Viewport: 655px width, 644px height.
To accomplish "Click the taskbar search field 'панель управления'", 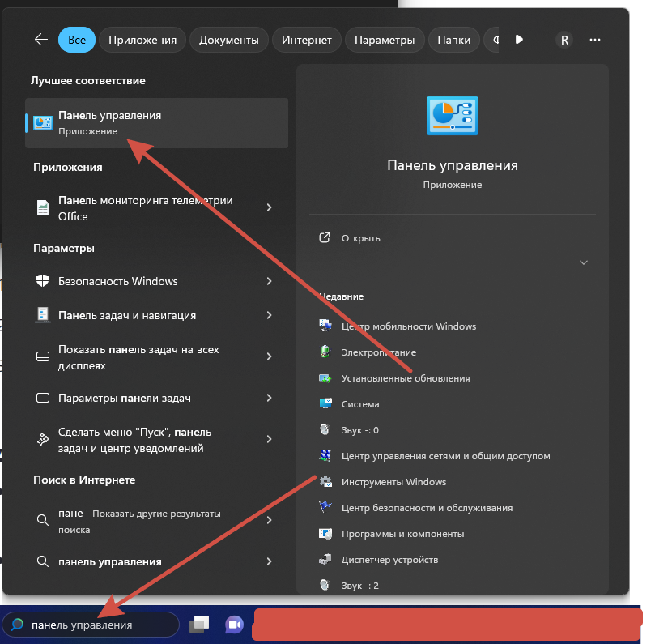I will click(91, 625).
